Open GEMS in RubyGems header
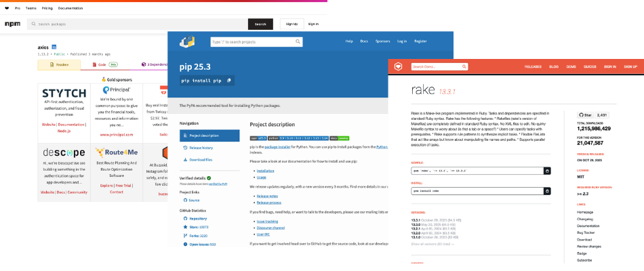 [x=571, y=66]
